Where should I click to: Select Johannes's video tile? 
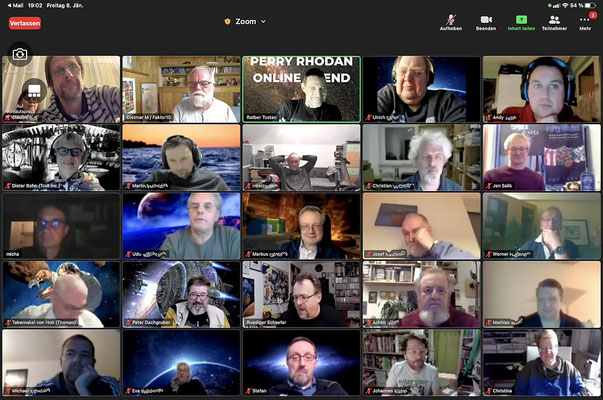point(421,362)
